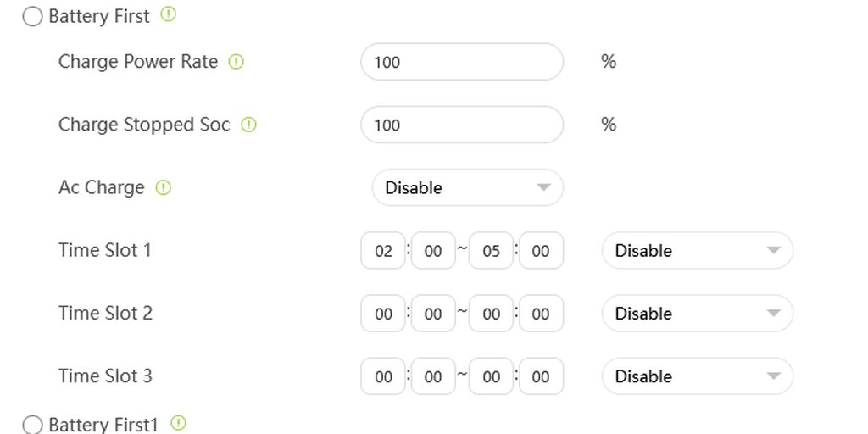Open the Ac Charge dropdown
Viewport: 868px width, 434px height.
(467, 187)
